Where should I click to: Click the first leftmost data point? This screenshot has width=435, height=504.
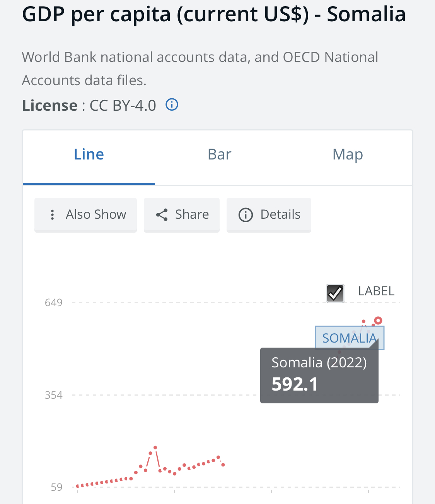pyautogui.click(x=78, y=486)
